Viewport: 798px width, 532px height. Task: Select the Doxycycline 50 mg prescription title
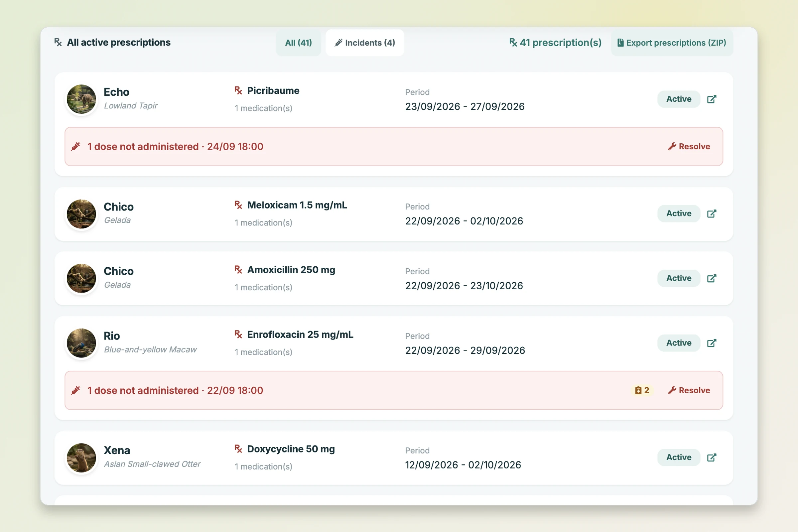point(291,449)
